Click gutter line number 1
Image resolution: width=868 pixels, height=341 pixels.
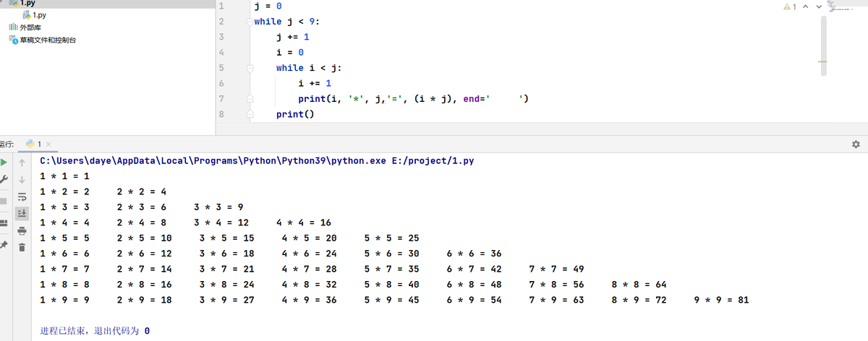pyautogui.click(x=221, y=6)
